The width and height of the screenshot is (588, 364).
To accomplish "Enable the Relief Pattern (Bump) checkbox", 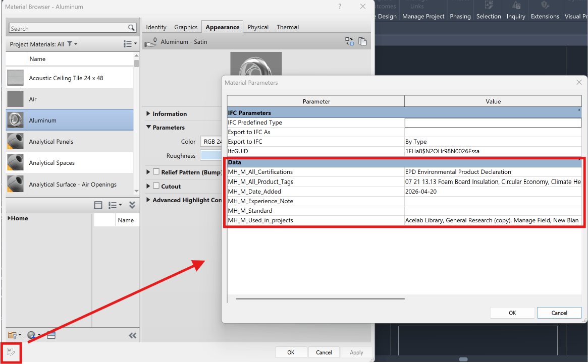I will coord(156,172).
